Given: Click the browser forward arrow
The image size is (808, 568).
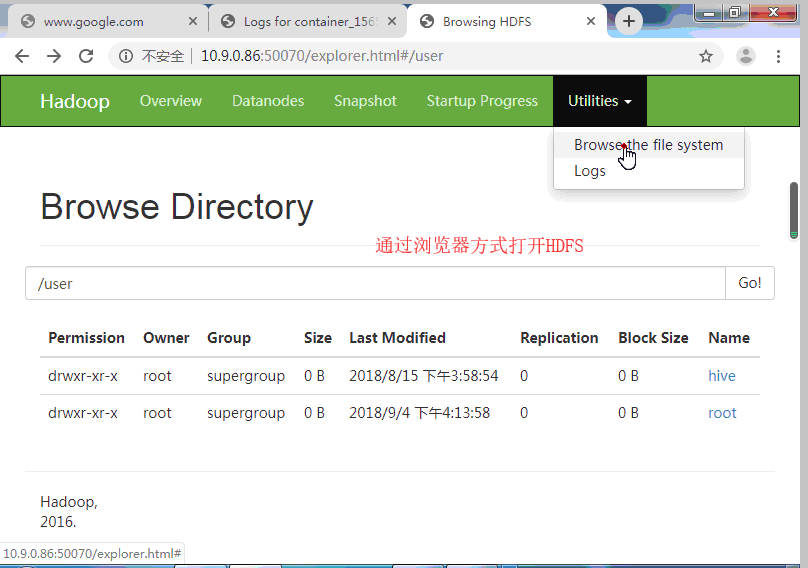Looking at the screenshot, I should pyautogui.click(x=54, y=56).
